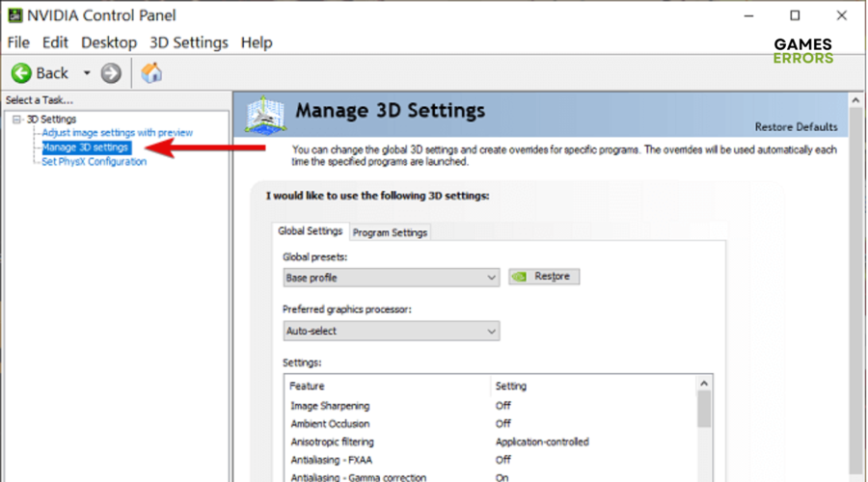Click the settings list scroll-up arrow
Screen dimensions: 868x482
[704, 383]
